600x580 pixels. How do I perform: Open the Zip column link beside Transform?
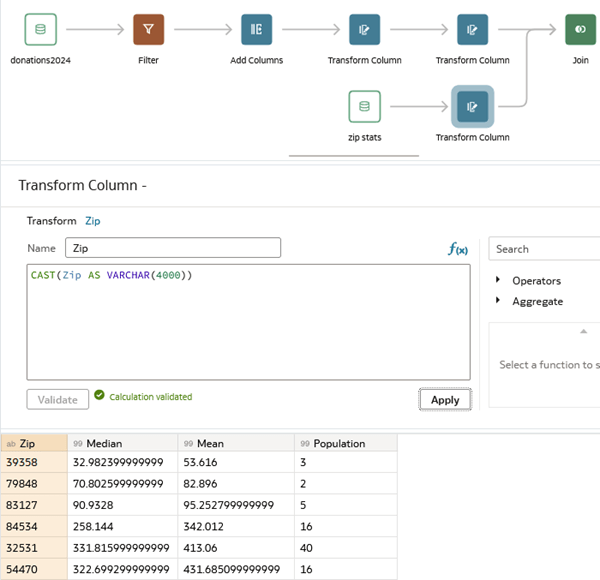click(93, 221)
